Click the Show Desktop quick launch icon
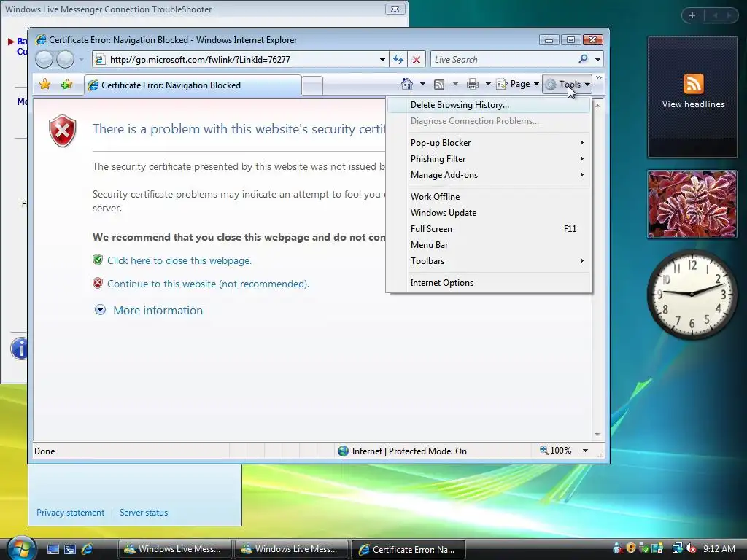The image size is (747, 560). (x=53, y=549)
